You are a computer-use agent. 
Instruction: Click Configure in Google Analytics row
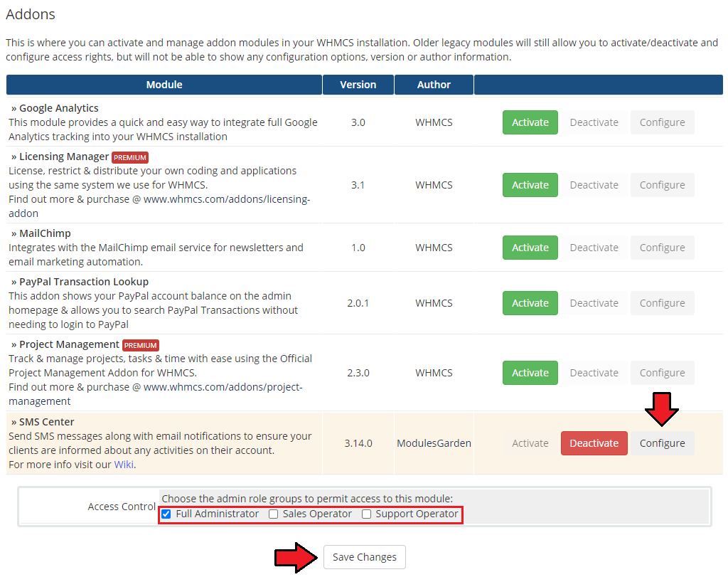(662, 122)
